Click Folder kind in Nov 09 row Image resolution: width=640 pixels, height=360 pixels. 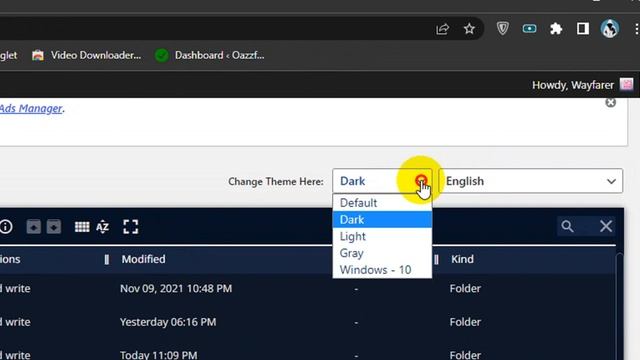tap(465, 289)
